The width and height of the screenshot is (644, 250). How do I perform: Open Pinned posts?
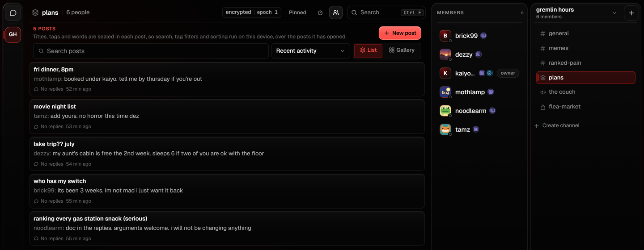(297, 12)
